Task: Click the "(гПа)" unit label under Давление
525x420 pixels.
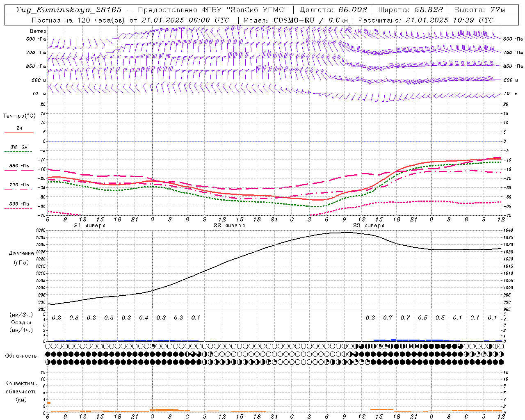Action: coord(21,262)
